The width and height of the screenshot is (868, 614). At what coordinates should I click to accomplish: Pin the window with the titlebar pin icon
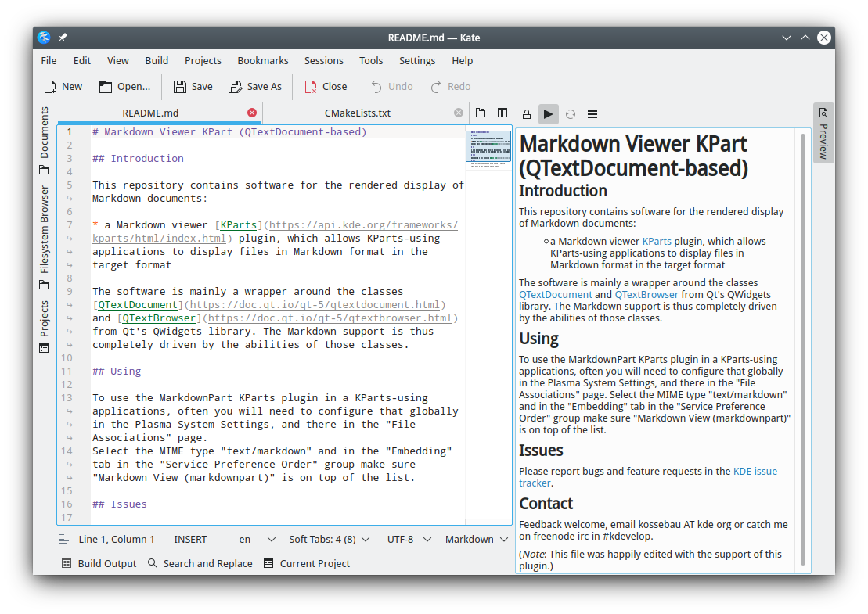63,38
